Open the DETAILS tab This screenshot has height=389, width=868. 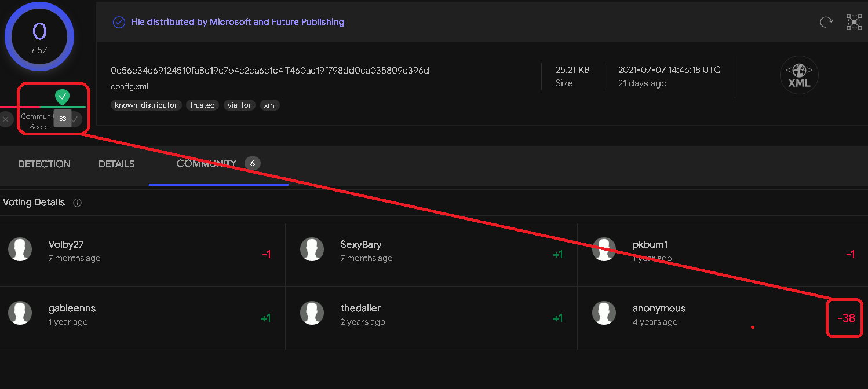tap(116, 164)
